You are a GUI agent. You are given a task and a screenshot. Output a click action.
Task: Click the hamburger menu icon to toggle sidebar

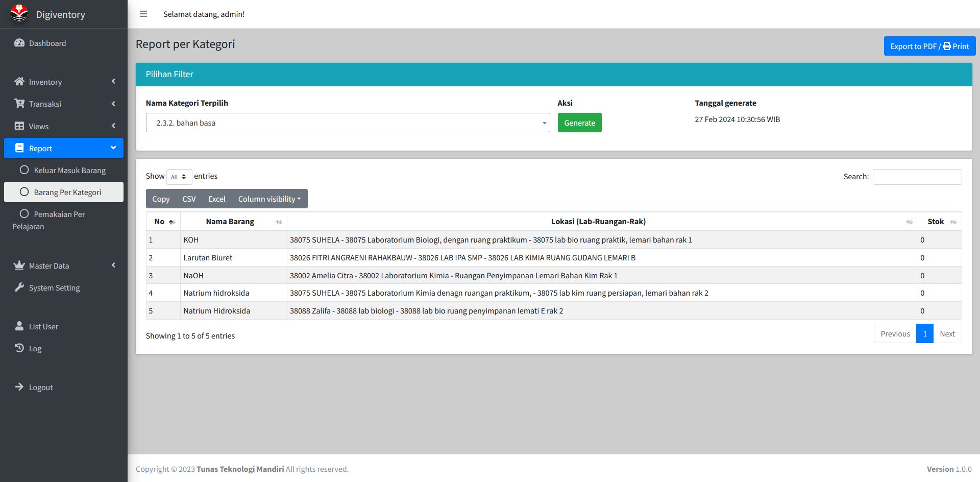coord(143,14)
